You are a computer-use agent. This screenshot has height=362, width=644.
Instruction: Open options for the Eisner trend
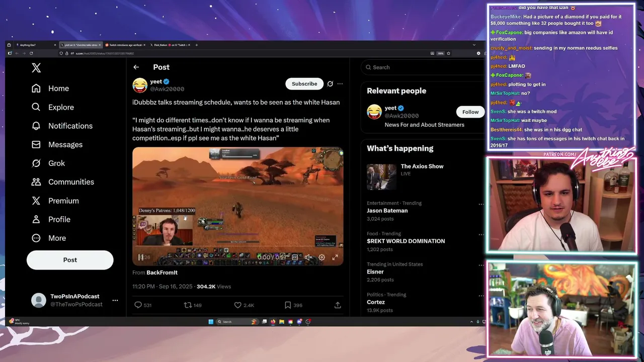coord(480,265)
